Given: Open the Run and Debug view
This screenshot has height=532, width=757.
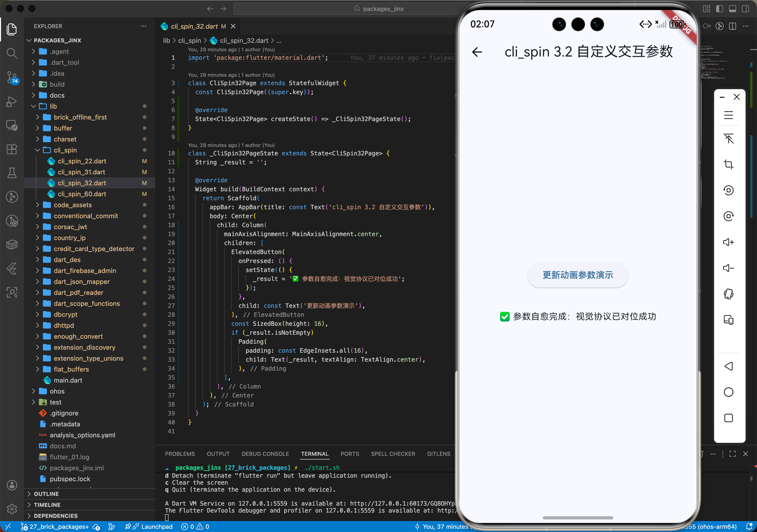Looking at the screenshot, I should pyautogui.click(x=12, y=101).
